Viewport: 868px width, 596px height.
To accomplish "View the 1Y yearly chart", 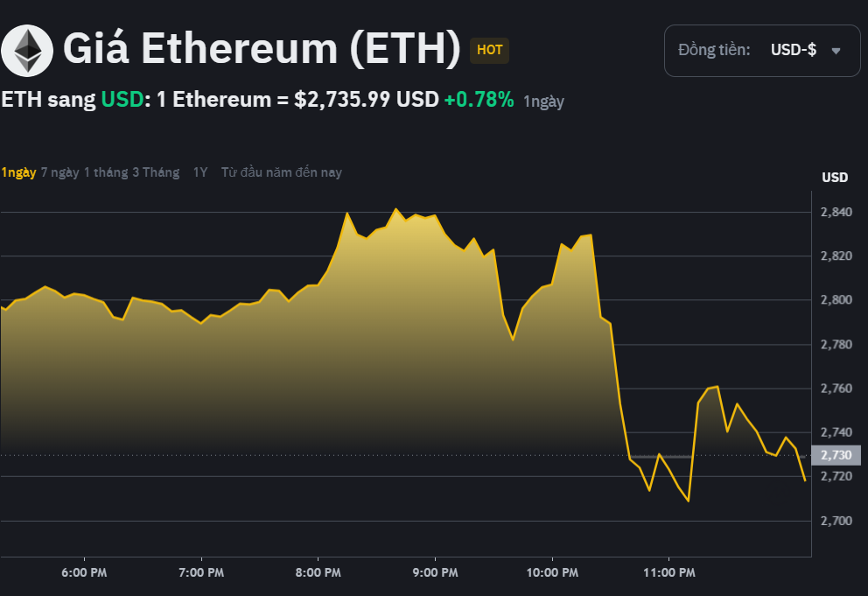I will pos(199,172).
